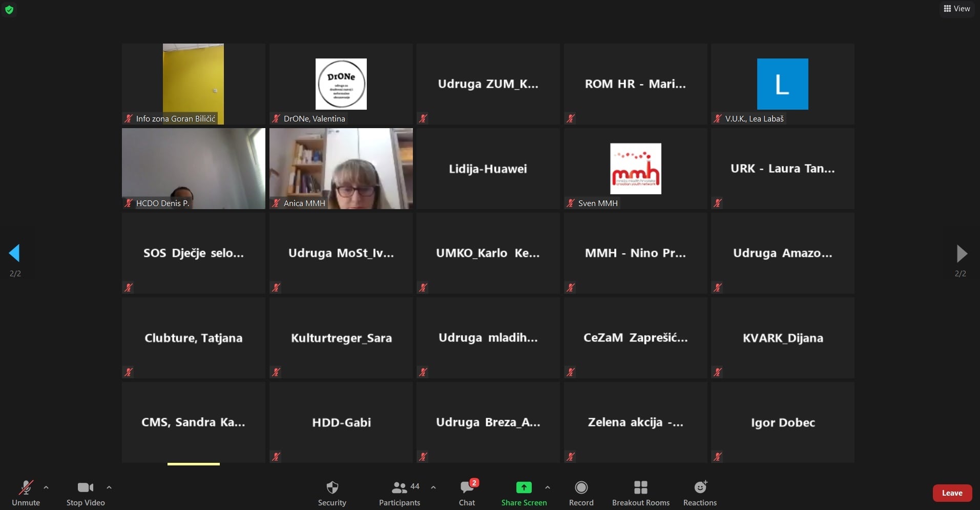Open the Chat panel

pos(467,493)
